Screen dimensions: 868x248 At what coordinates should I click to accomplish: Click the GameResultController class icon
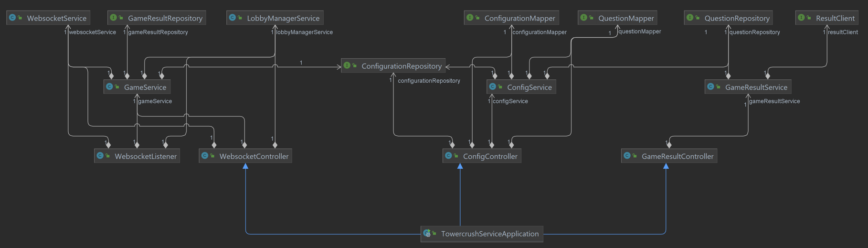click(627, 156)
